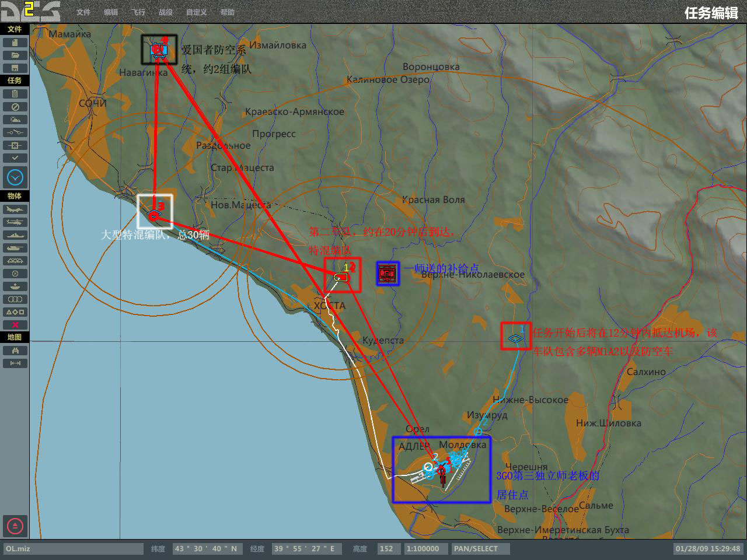Open the 编辑 menu
The width and height of the screenshot is (747, 560).
coord(111,12)
